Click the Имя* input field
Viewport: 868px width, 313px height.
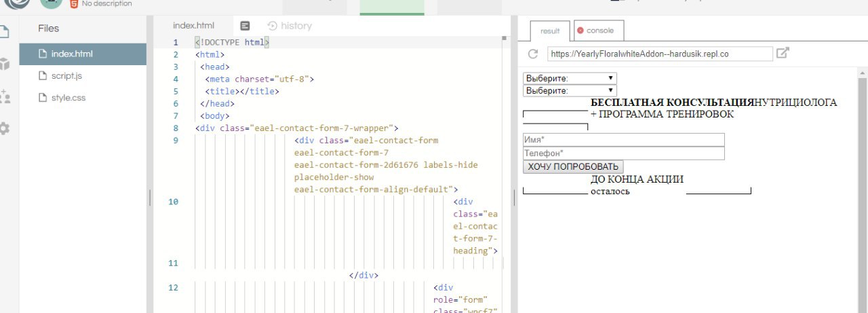pos(624,140)
